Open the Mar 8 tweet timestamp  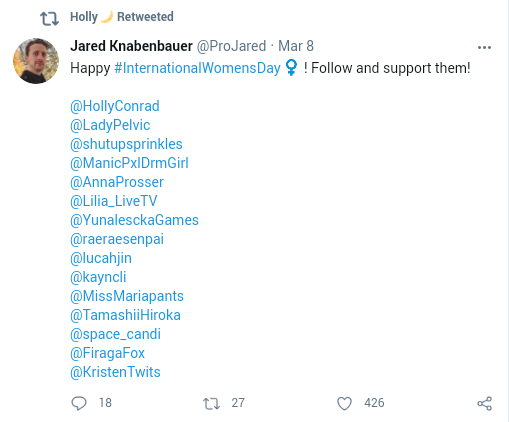point(296,46)
